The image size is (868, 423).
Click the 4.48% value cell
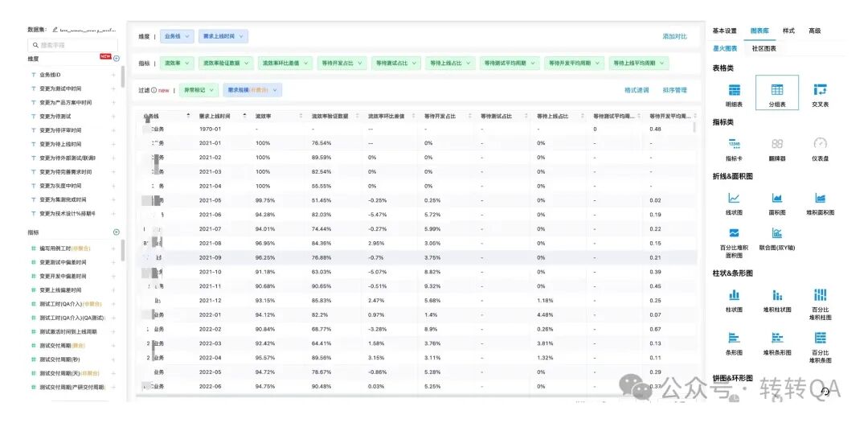(x=545, y=314)
